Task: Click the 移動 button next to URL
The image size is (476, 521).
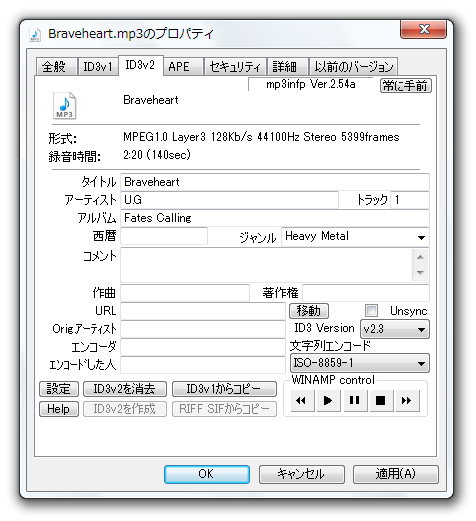Action: point(309,311)
